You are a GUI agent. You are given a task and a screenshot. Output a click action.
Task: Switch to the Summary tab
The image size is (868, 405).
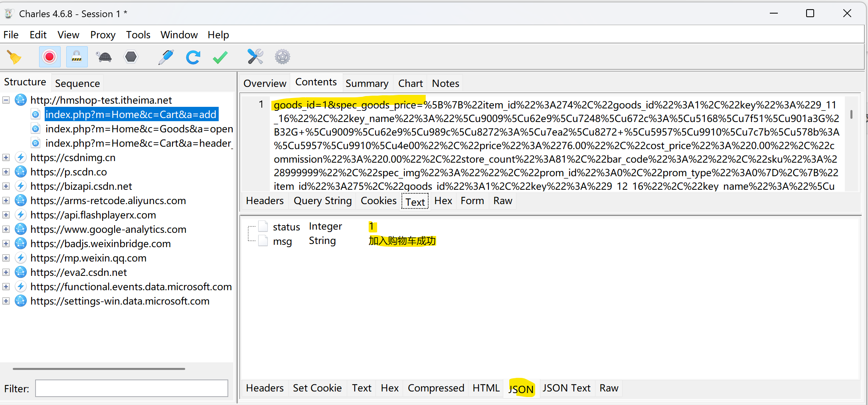click(367, 83)
